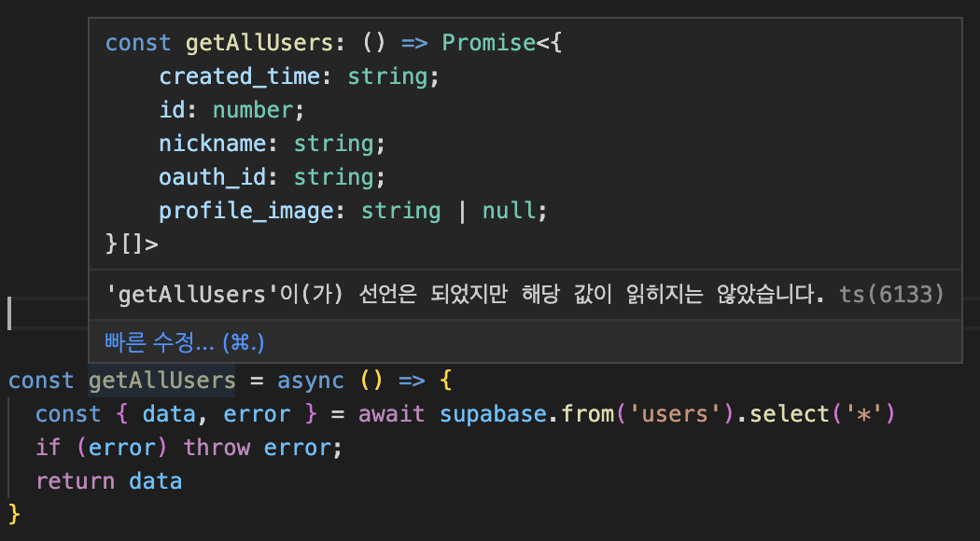Click the closing curly brace of the function
Screen dimensions: 980x541
click(x=14, y=515)
